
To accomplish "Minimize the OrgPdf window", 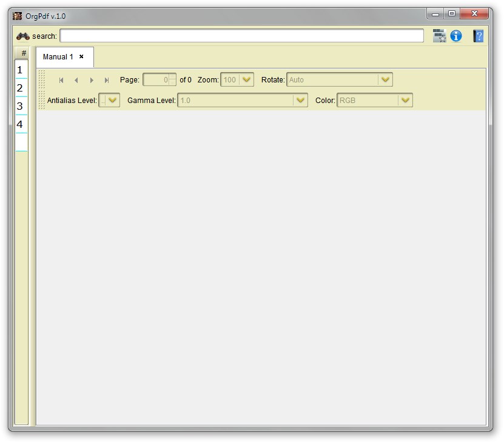I will 435,14.
